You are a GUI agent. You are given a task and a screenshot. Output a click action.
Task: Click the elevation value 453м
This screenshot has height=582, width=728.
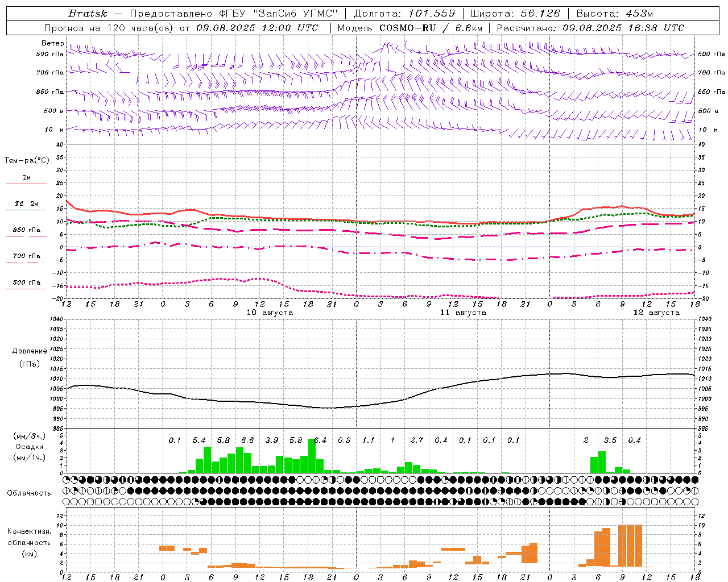(x=638, y=13)
